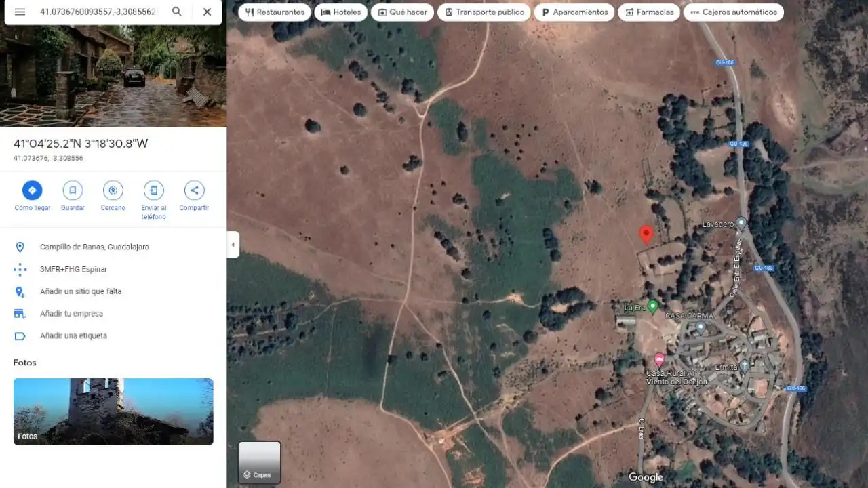Click the plus code dots icon
Viewport: 868px width, 488px height.
[20, 269]
